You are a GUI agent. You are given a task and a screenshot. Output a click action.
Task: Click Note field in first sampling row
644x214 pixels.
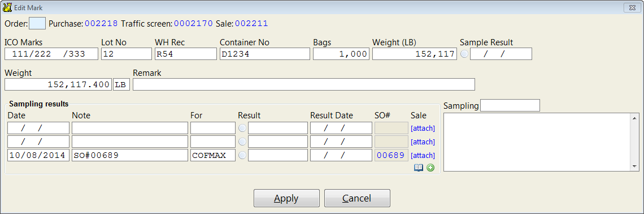130,128
